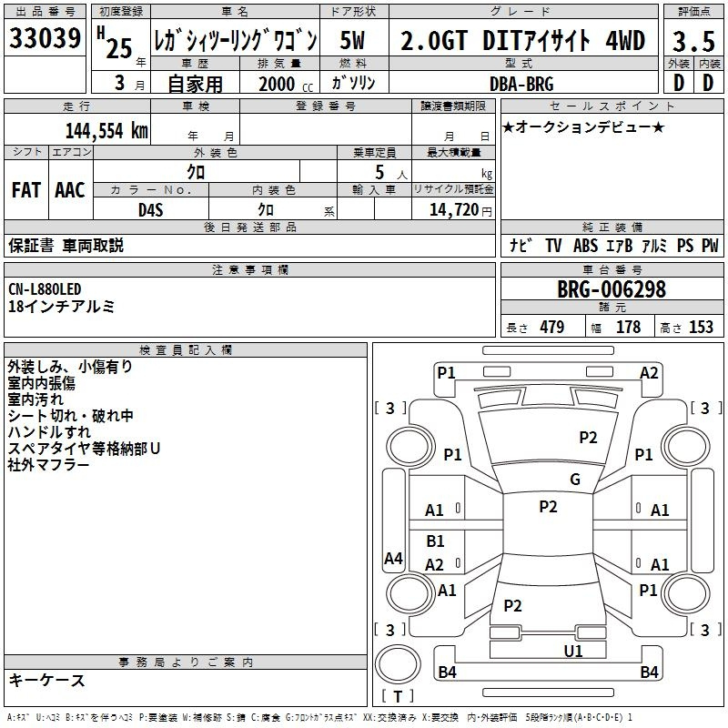Select 保証書 車両取説 text
Image resolution: width=728 pixels, height=728 pixels.
click(x=66, y=245)
